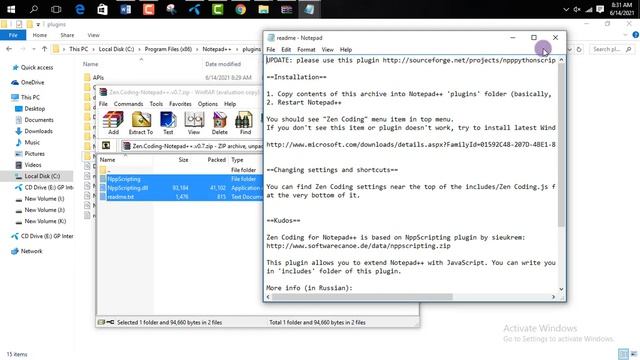Select NppScripting.dll row in WinRAR
Screen dimensions: 640x360
click(x=181, y=188)
